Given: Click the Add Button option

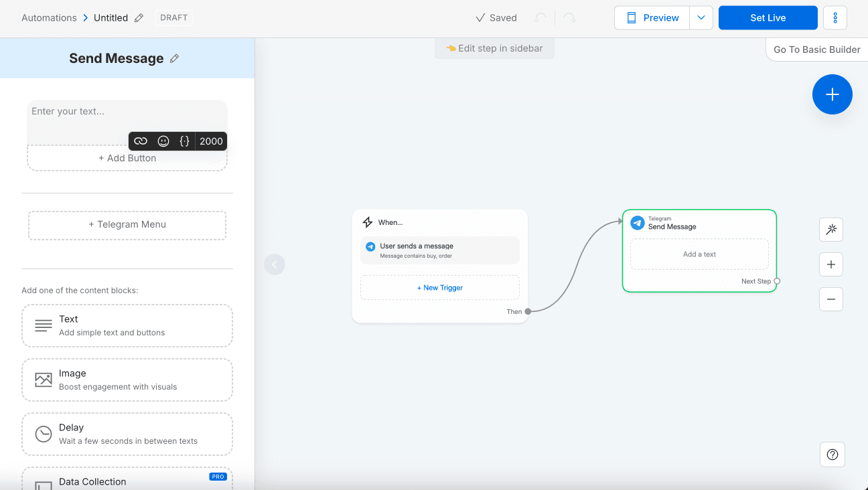Looking at the screenshot, I should click(x=127, y=158).
